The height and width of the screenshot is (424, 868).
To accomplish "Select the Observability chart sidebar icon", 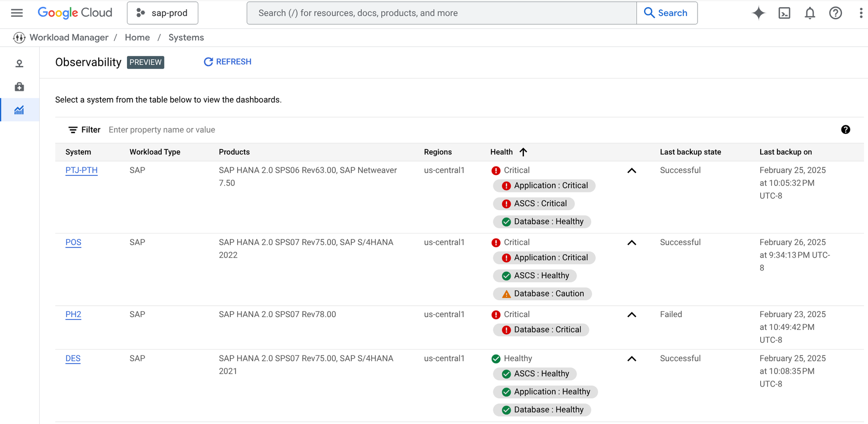I will (x=19, y=110).
